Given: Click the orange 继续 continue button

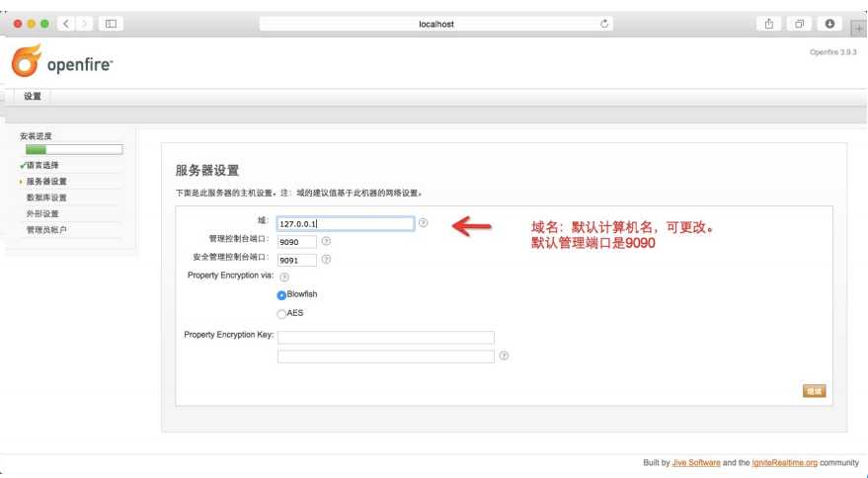Looking at the screenshot, I should [x=815, y=391].
